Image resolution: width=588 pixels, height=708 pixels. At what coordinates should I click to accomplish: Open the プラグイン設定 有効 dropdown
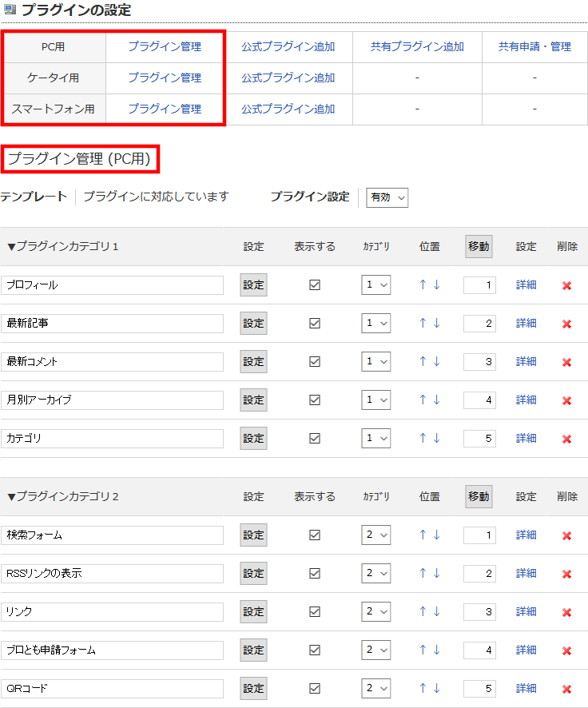(387, 197)
